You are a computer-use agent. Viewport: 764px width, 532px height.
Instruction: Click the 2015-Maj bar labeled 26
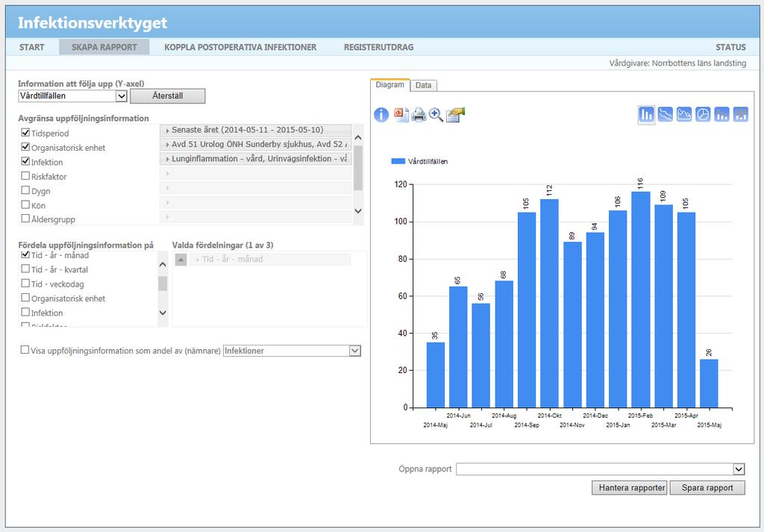709,384
